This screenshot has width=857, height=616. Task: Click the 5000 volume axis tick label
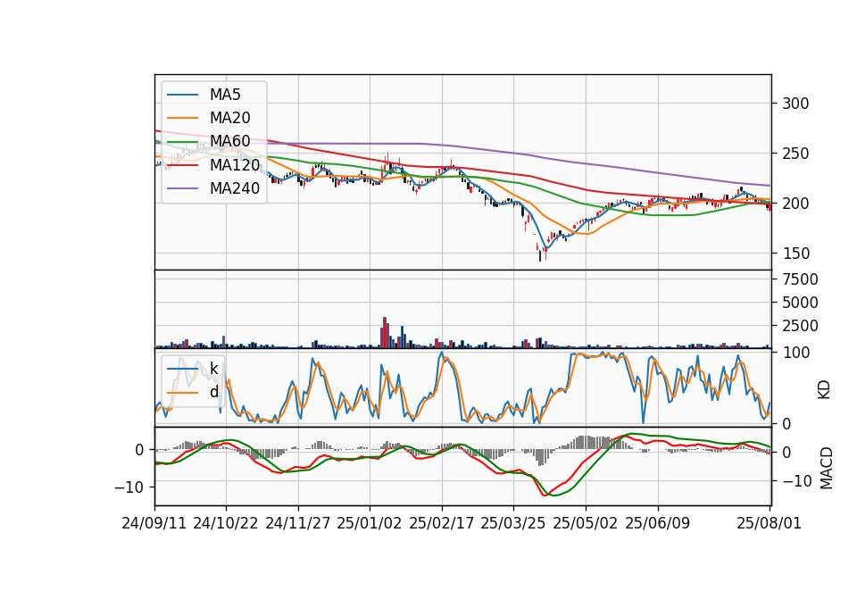coord(800,303)
